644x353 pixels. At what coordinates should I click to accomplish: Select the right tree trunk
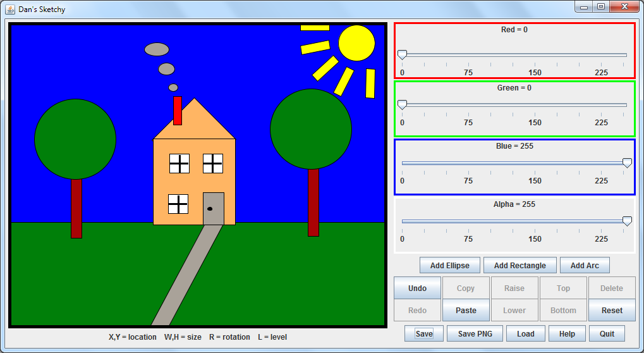[x=313, y=202]
